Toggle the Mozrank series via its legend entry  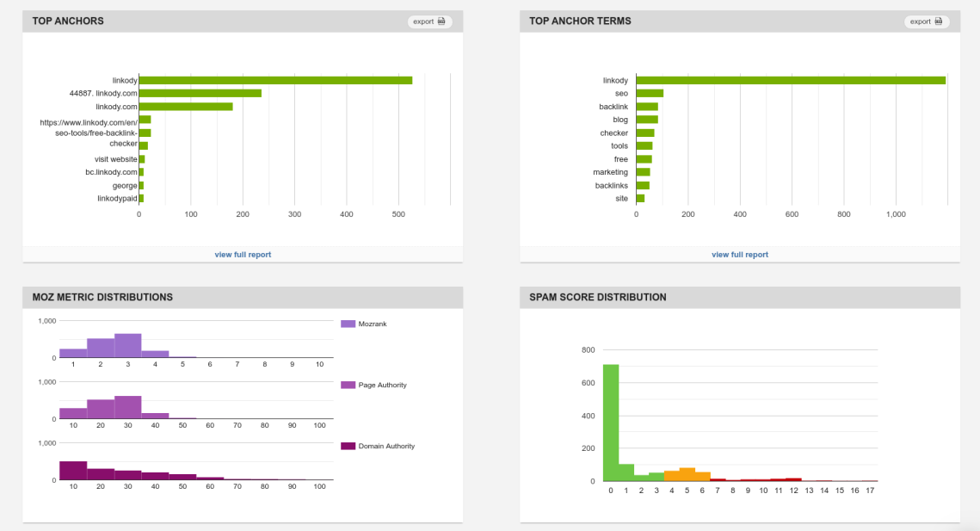click(x=372, y=323)
